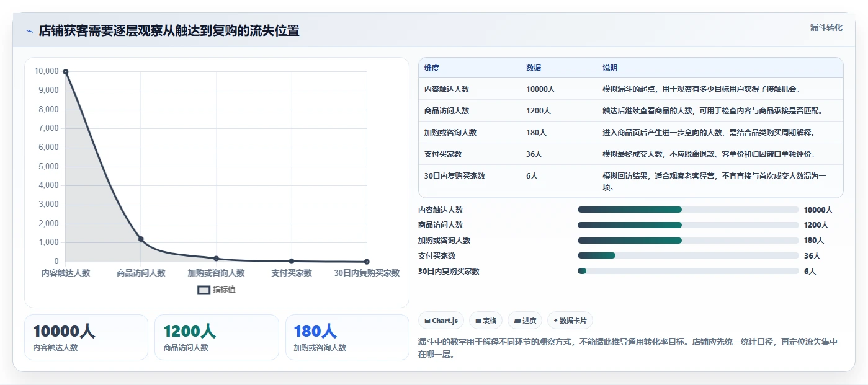Select table cell 支付买家数

click(x=443, y=154)
